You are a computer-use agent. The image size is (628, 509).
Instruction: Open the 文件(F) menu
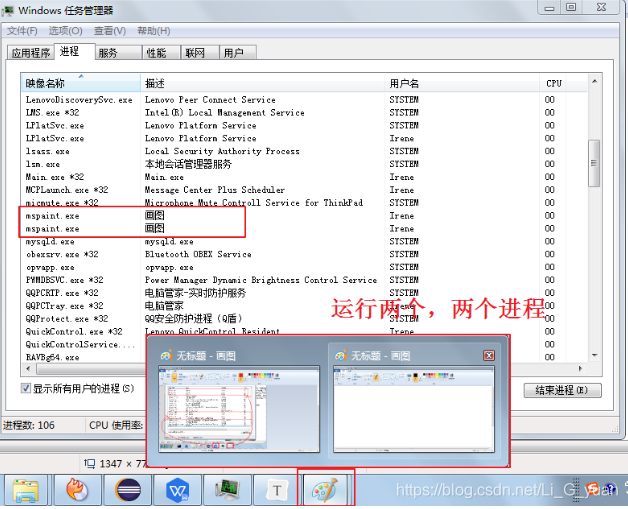coord(22,31)
